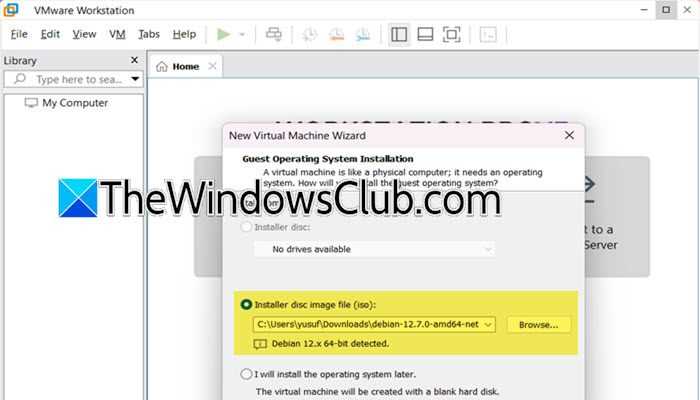
Task: Open the Library search filter dropdown arrow
Action: pos(135,79)
